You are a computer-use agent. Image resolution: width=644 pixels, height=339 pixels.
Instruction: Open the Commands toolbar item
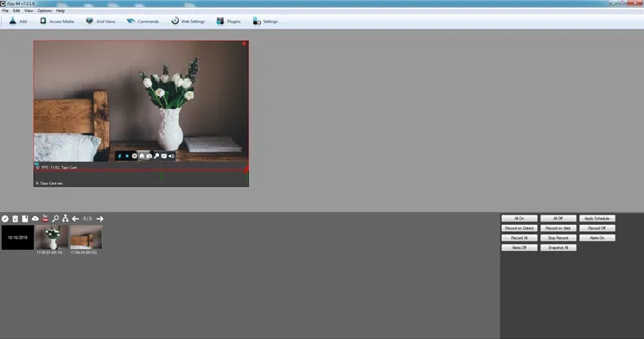pos(143,21)
